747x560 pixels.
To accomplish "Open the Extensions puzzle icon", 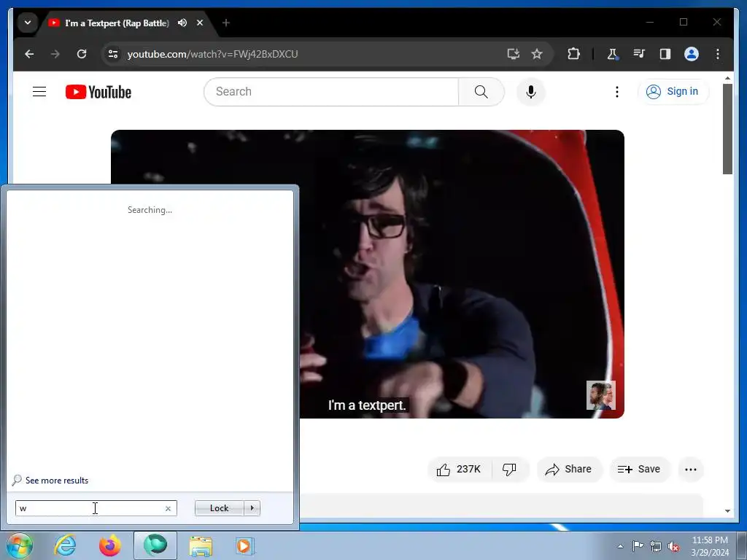I will (x=573, y=54).
